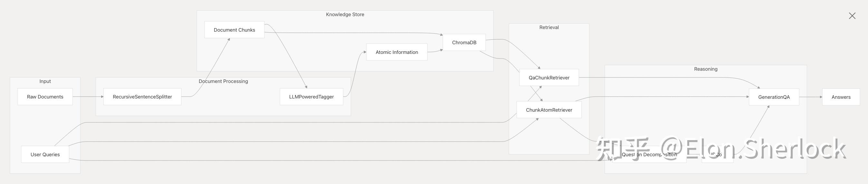Click the Retrieval group label

pyautogui.click(x=549, y=27)
